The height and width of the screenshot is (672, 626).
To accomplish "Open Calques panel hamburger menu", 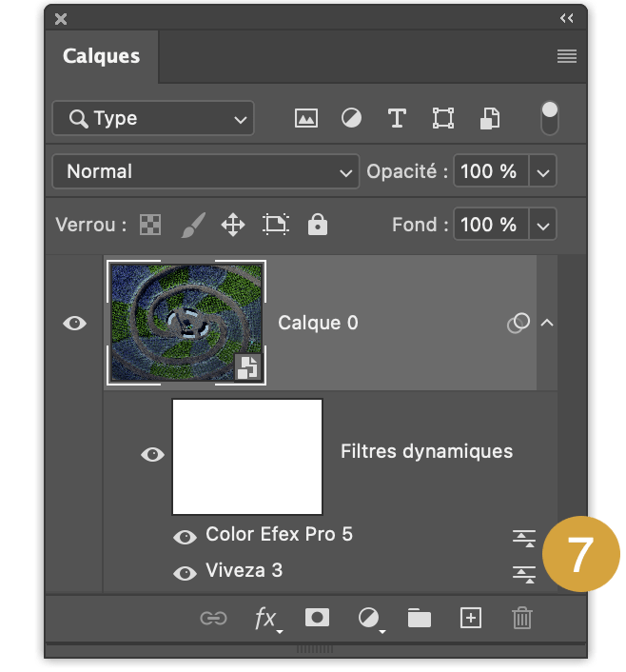I will 566,56.
